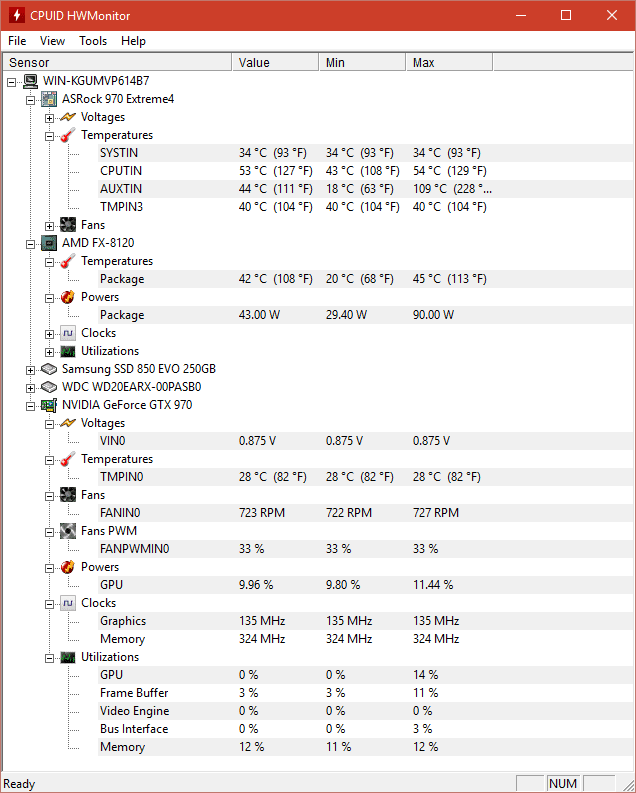Expand the motherboard Fans node
This screenshot has width=636, height=793.
[x=50, y=225]
